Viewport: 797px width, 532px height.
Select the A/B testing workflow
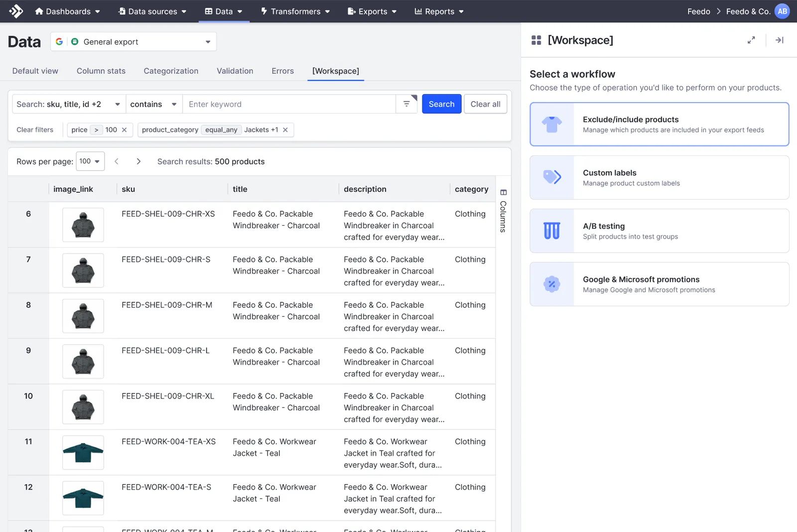pos(660,231)
